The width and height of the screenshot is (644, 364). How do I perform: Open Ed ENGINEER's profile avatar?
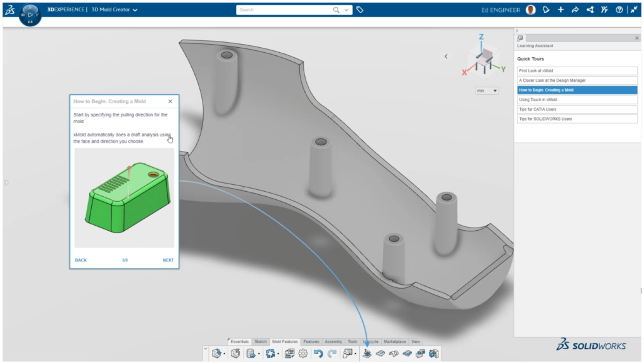[x=530, y=9]
